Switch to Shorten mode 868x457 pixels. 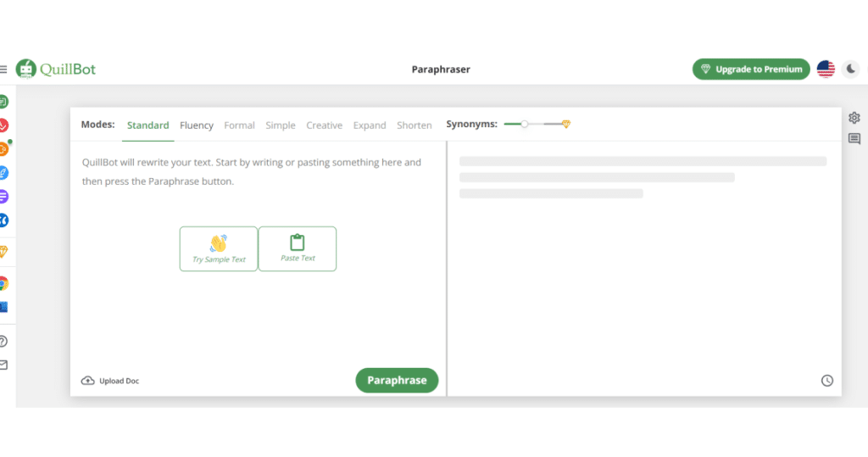pyautogui.click(x=414, y=125)
